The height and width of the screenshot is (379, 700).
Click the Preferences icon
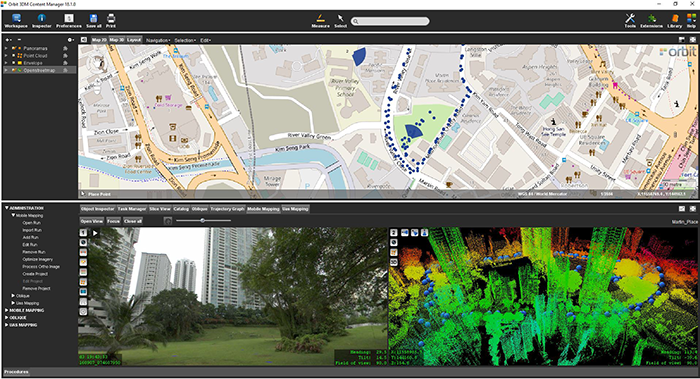pos(69,21)
